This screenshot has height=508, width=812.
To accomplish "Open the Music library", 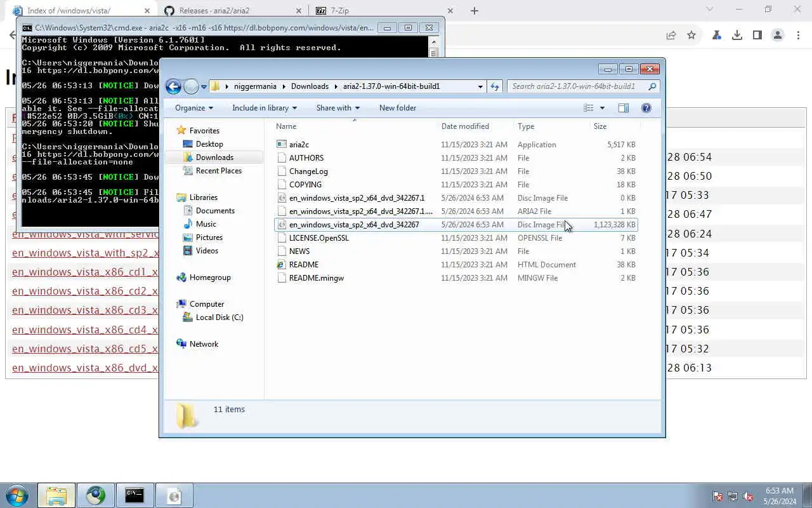I will click(206, 224).
